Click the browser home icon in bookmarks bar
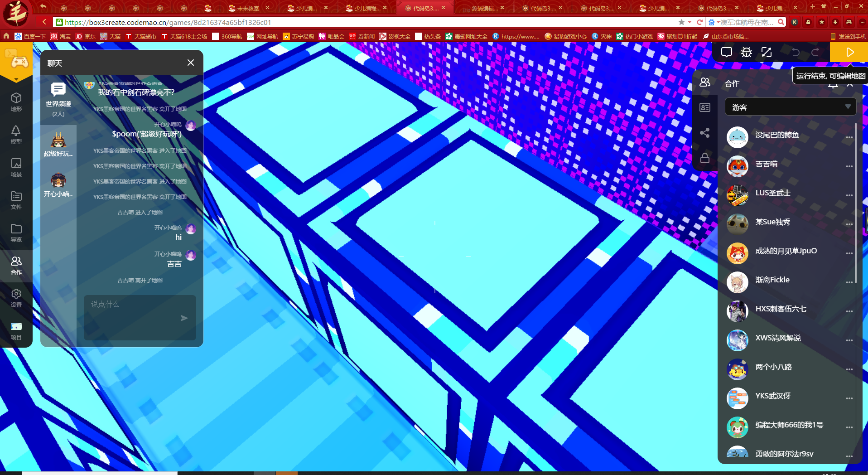 point(6,36)
